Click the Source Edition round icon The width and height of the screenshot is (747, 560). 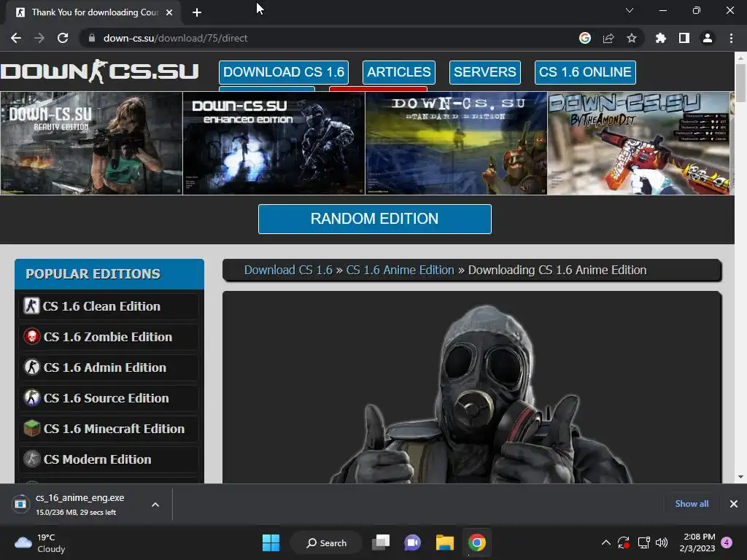pyautogui.click(x=32, y=397)
